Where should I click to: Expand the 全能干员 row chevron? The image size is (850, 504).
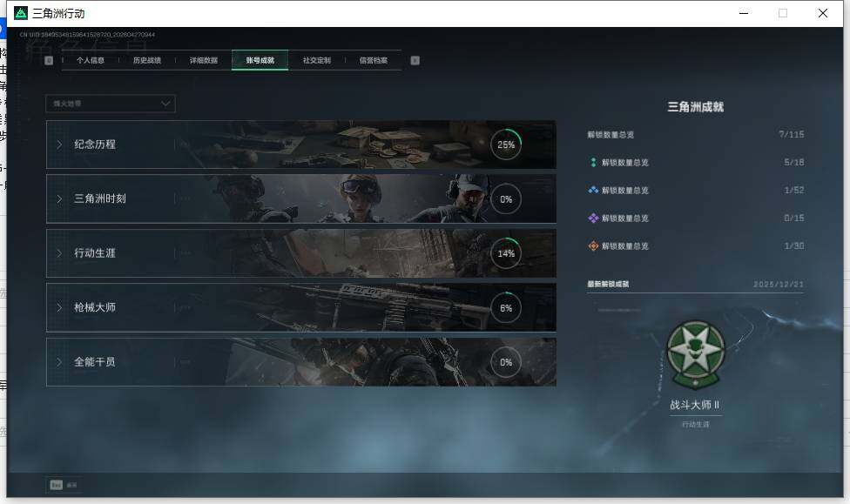(x=59, y=361)
